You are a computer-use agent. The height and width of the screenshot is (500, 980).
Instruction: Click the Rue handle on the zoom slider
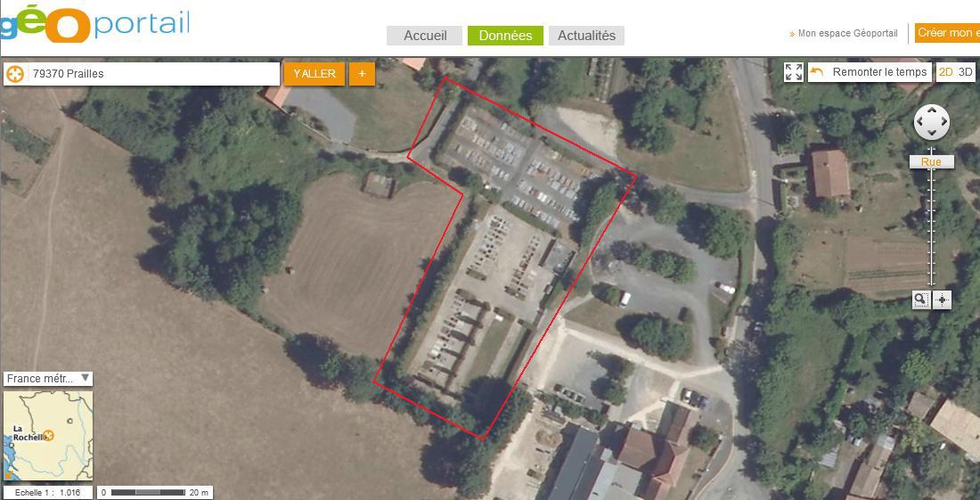[x=931, y=162]
